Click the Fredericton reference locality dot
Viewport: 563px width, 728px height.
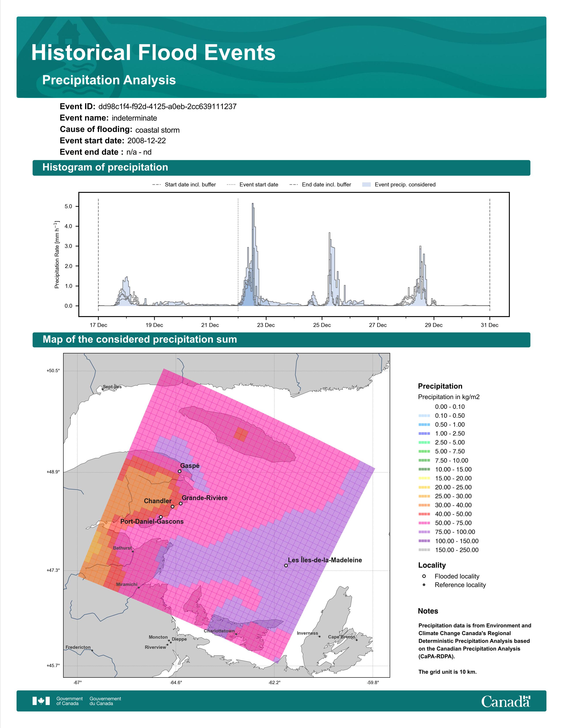(92, 650)
